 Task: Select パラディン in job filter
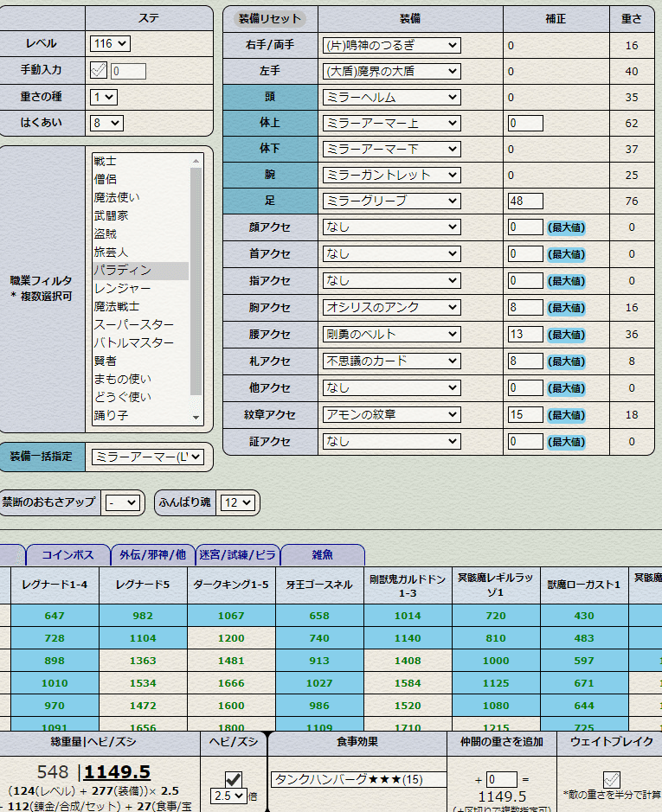140,271
